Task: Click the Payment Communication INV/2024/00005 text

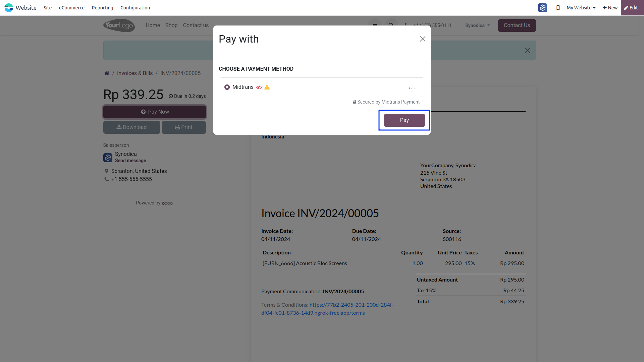Action: [313, 292]
